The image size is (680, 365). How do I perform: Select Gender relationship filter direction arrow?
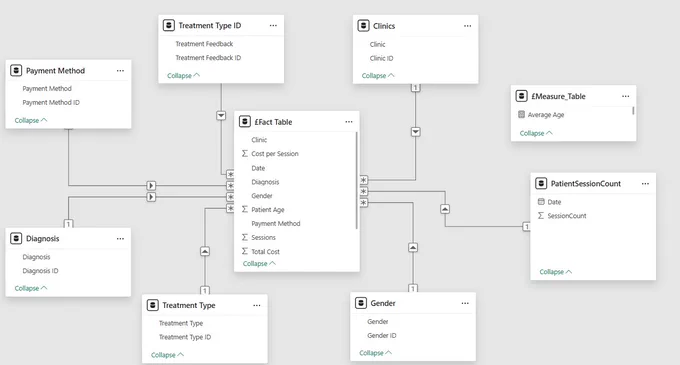(413, 248)
